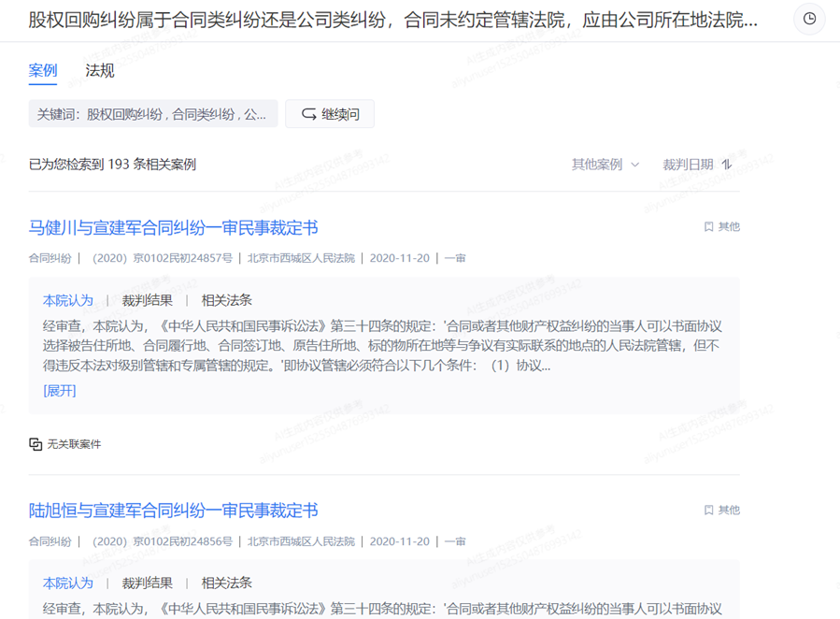Open the 其他案例 dropdown
Image resolution: width=840 pixels, height=619 pixels.
click(605, 165)
